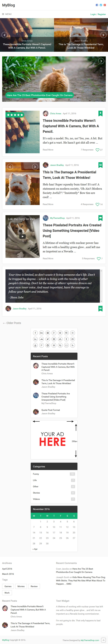The width and height of the screenshot is (108, 644).
Task: Open the SoundCloud social icon
Action: pos(42,339)
